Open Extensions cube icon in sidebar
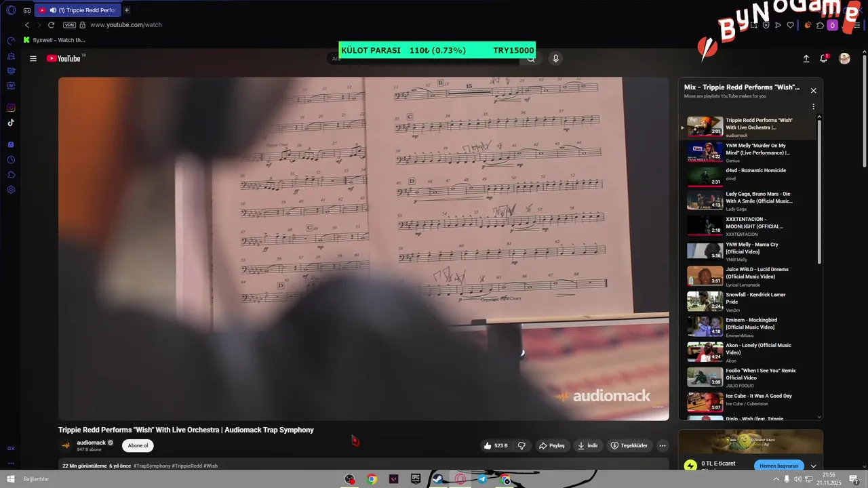868x488 pixels. [11, 175]
